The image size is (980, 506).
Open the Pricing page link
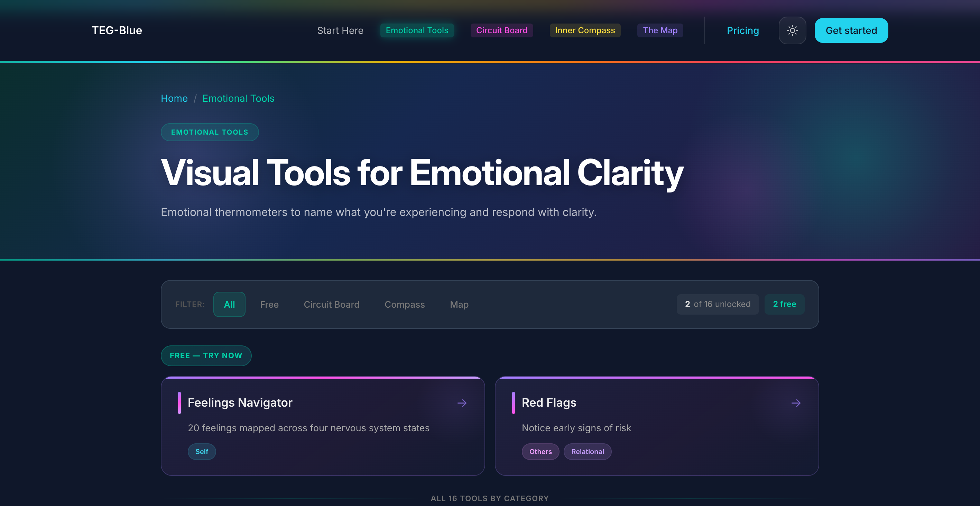pos(743,30)
